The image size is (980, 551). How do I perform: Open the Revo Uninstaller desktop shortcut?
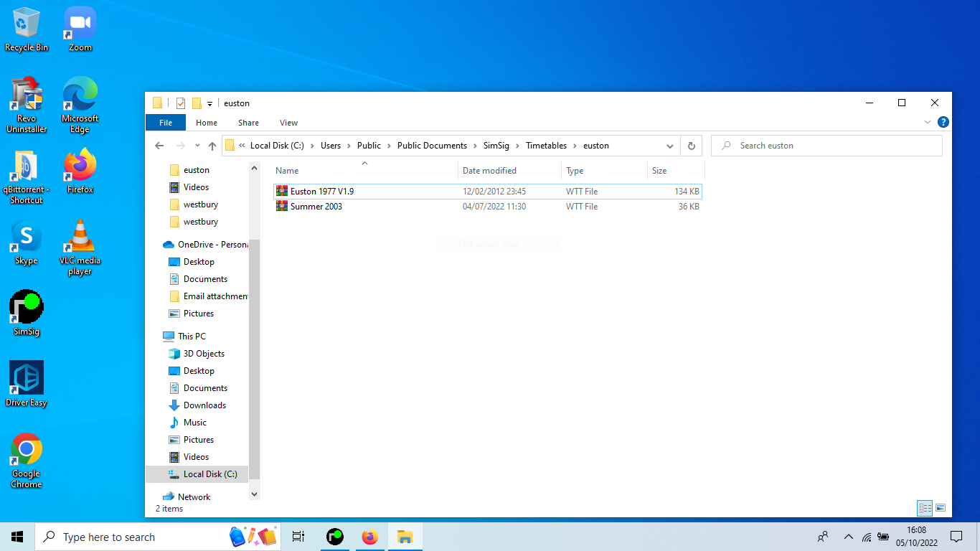[x=27, y=105]
